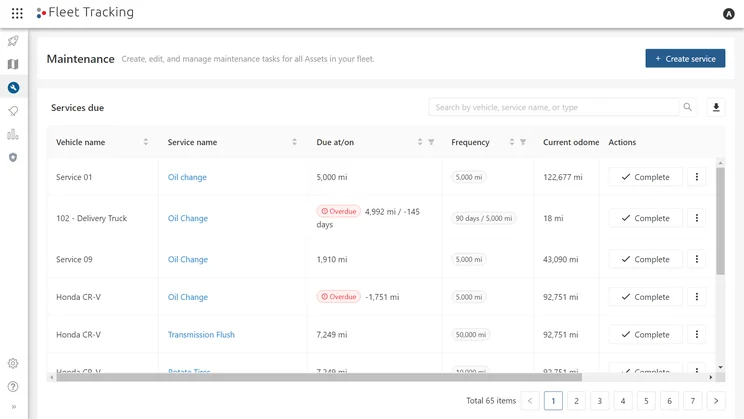The image size is (744, 419).
Task: Click the Total 65 items label
Action: point(491,400)
